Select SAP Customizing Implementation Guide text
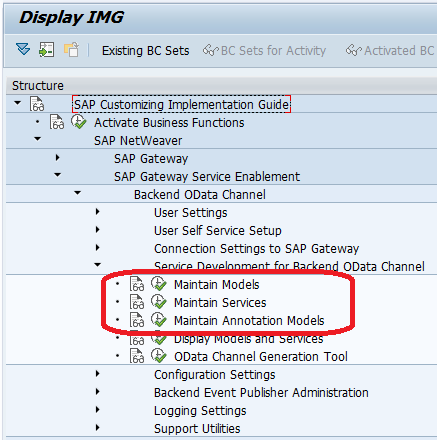 (181, 104)
